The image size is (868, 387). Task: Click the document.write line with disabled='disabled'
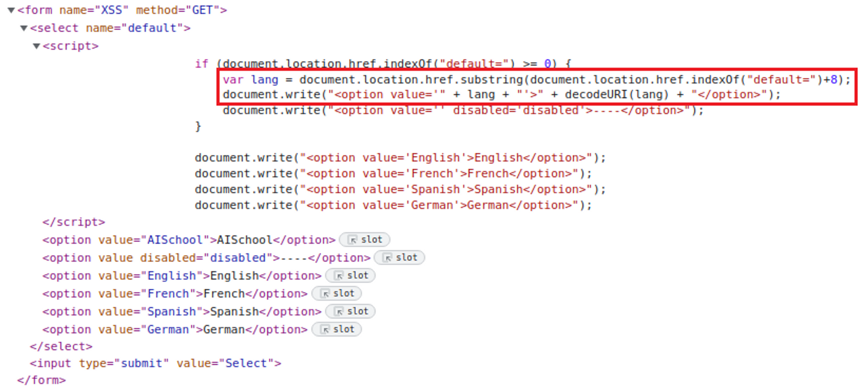pos(463,111)
